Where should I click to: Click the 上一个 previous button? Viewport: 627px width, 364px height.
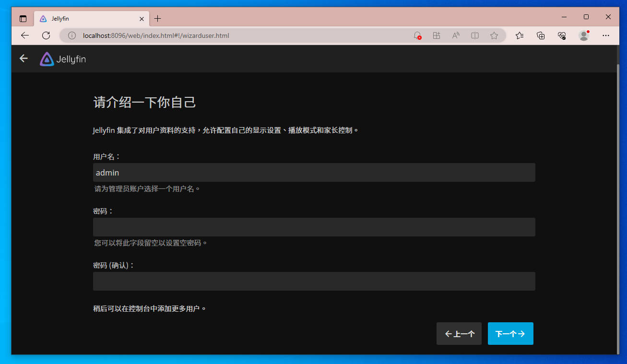point(459,334)
